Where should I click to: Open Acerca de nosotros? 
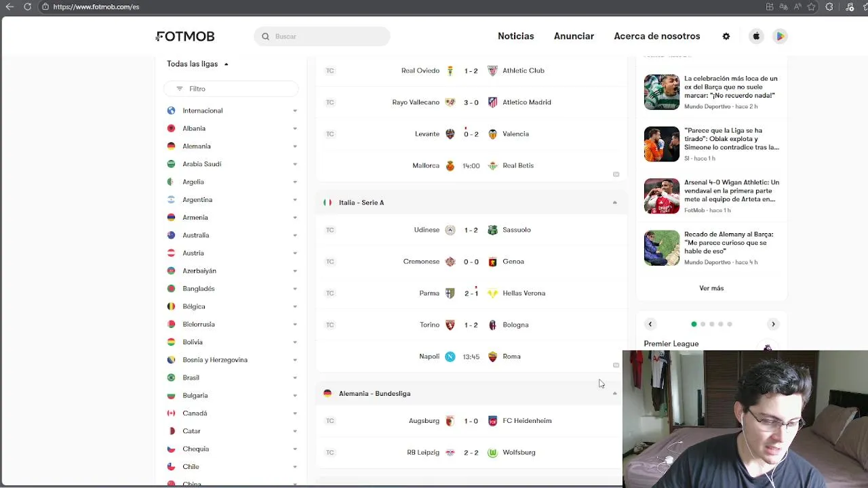[657, 36]
